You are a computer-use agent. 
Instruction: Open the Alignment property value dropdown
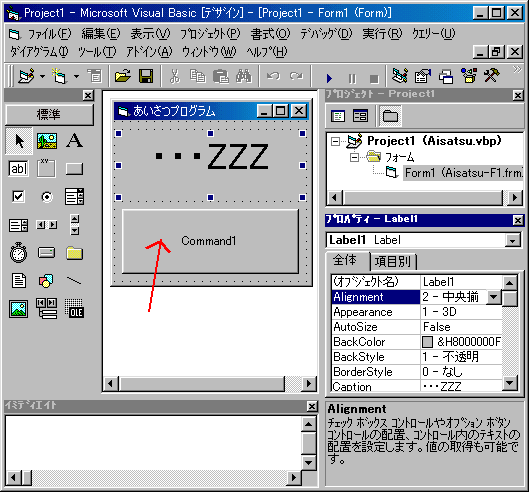[494, 297]
